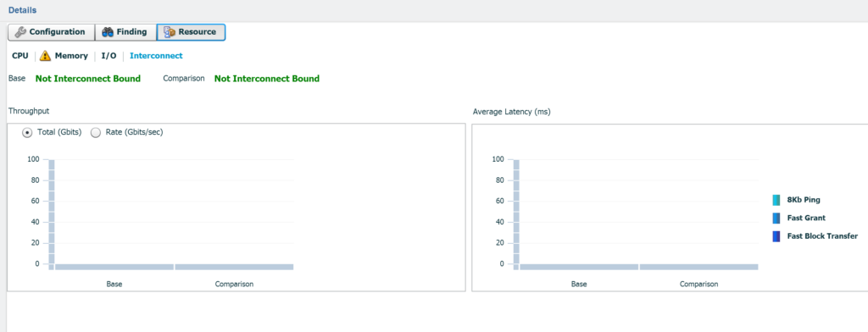868x332 pixels.
Task: Click the Base bar in Throughput chart
Action: pyautogui.click(x=114, y=267)
